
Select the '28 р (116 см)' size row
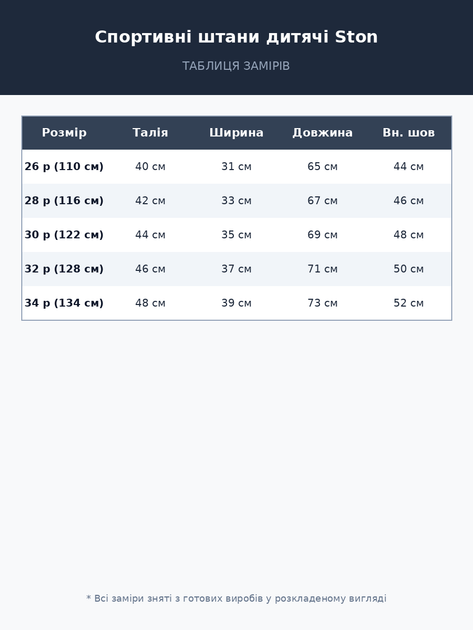click(x=237, y=200)
